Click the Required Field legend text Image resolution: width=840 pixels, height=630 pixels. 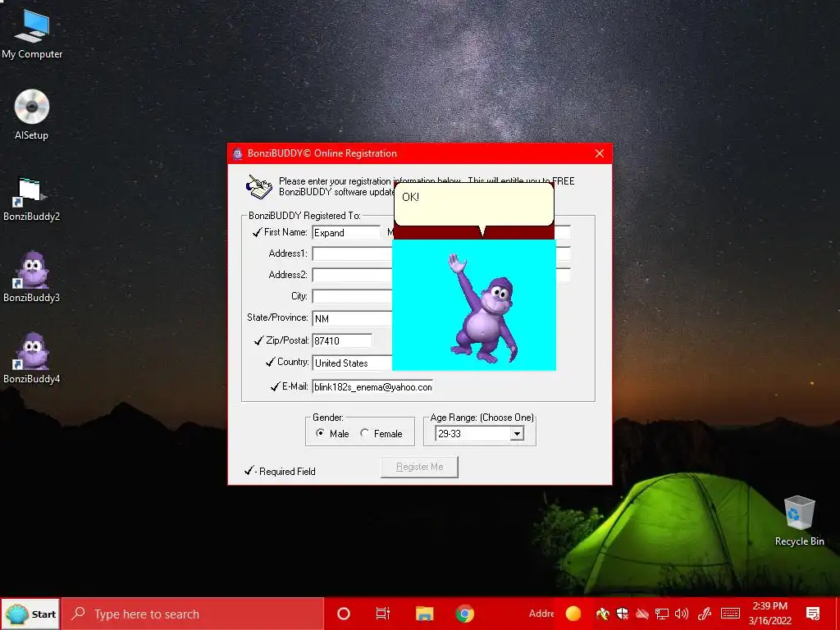pyautogui.click(x=287, y=472)
